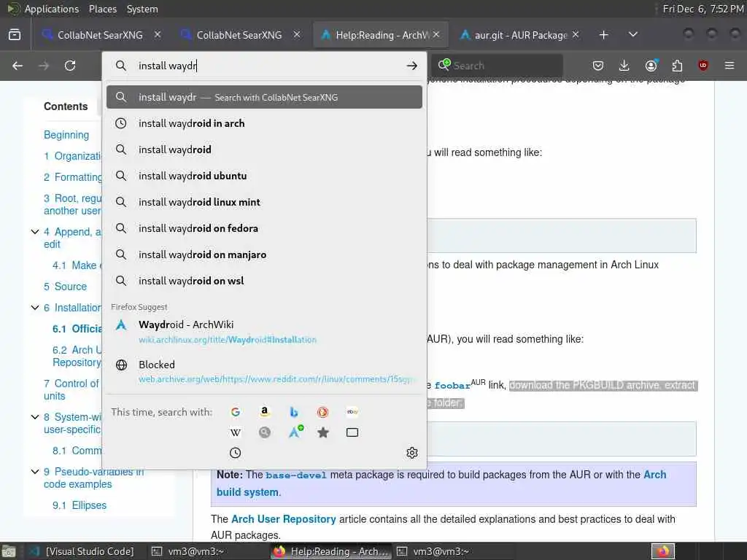Add the ArchWiki search engine
747x560 pixels.
(x=295, y=432)
